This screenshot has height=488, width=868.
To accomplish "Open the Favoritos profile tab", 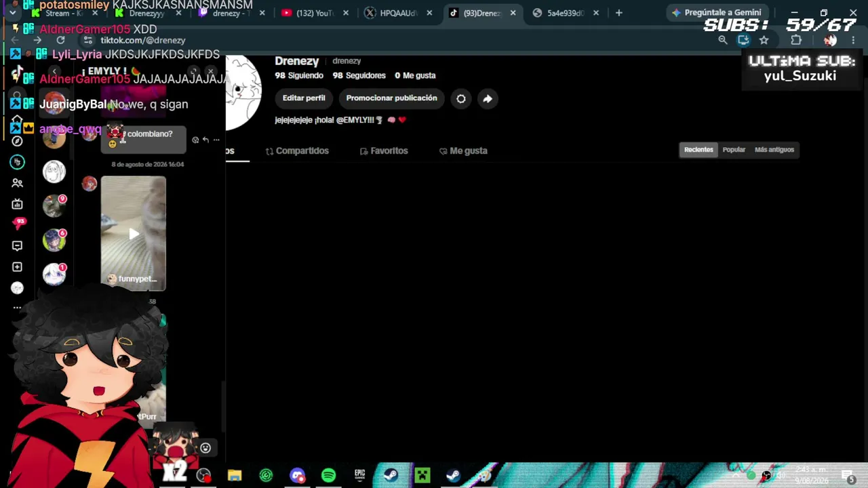I will click(x=384, y=151).
